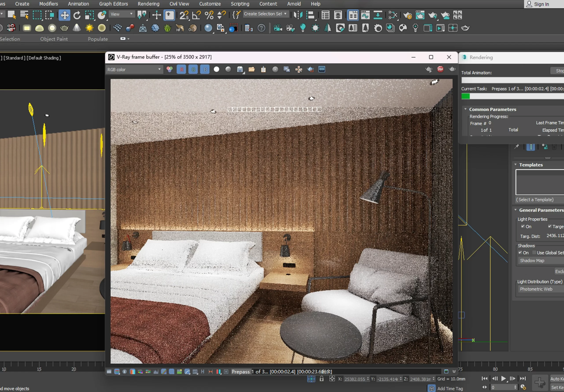564x392 pixels.
Task: Click clipboard copy icon in frame buffer
Action: (263, 70)
